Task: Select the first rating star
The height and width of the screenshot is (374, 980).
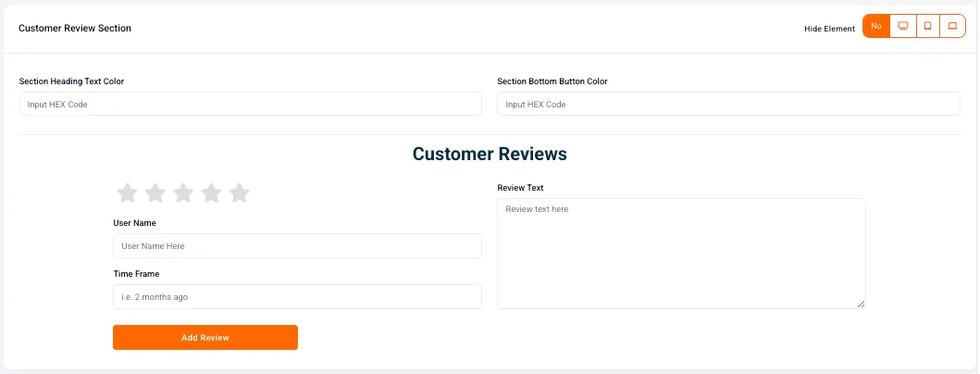Action: click(x=127, y=193)
